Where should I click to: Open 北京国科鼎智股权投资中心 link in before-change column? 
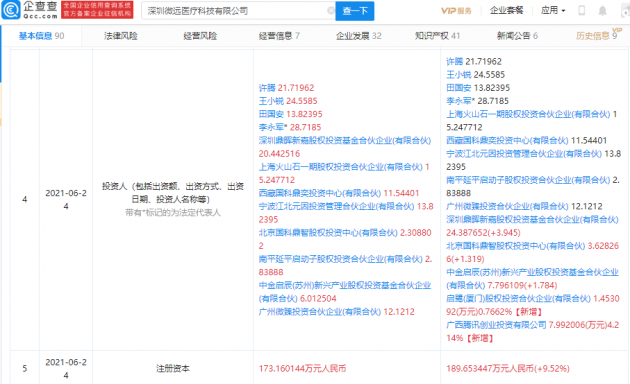[x=328, y=233]
